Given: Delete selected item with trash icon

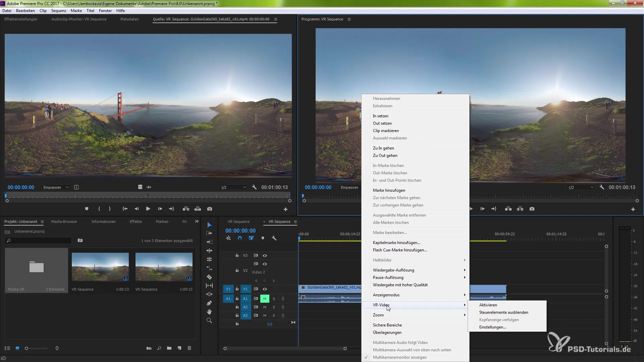Looking at the screenshot, I should pos(189,348).
